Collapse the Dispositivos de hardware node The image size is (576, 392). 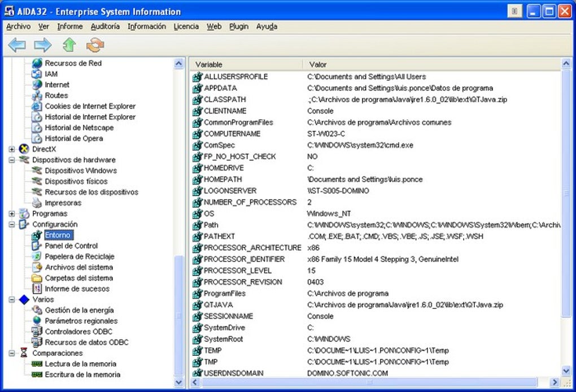coord(12,160)
